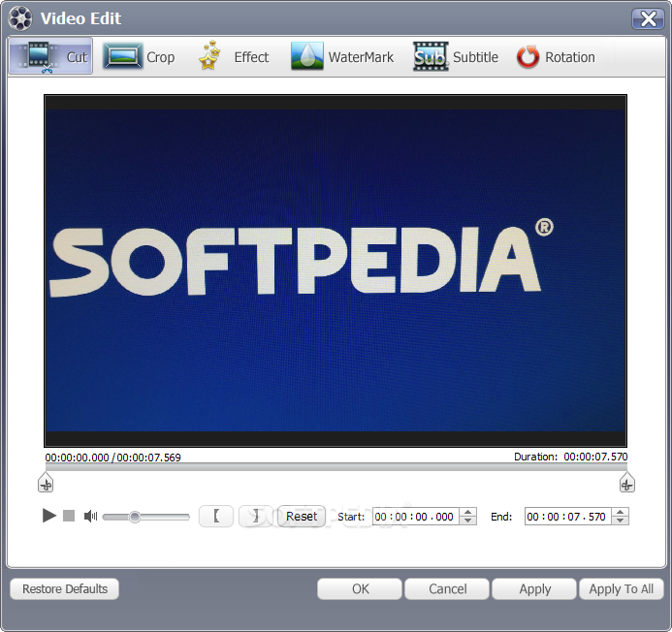Click the video preview area
This screenshot has height=632, width=672.
pos(336,270)
